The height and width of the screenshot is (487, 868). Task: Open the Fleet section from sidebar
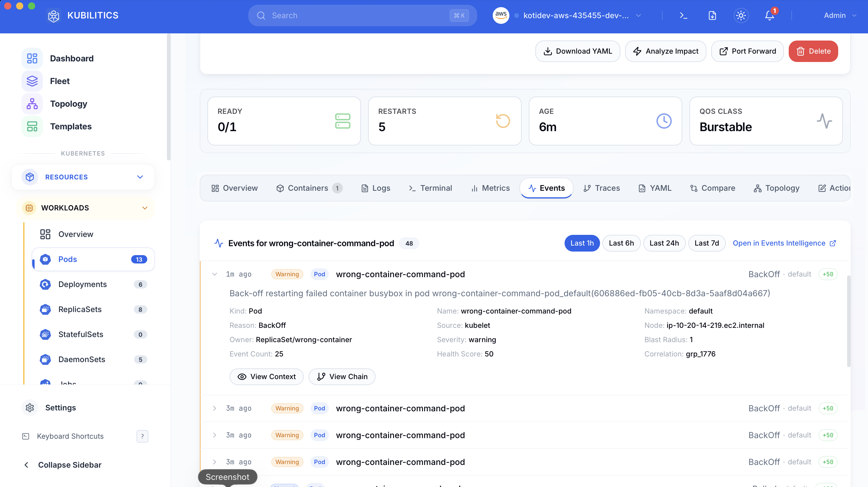(60, 81)
